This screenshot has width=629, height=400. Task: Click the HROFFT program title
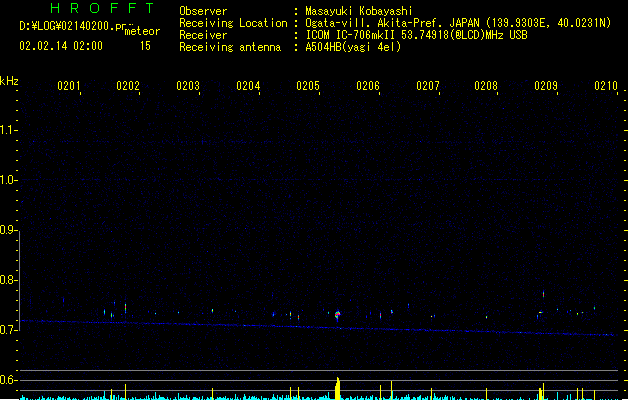[x=102, y=8]
